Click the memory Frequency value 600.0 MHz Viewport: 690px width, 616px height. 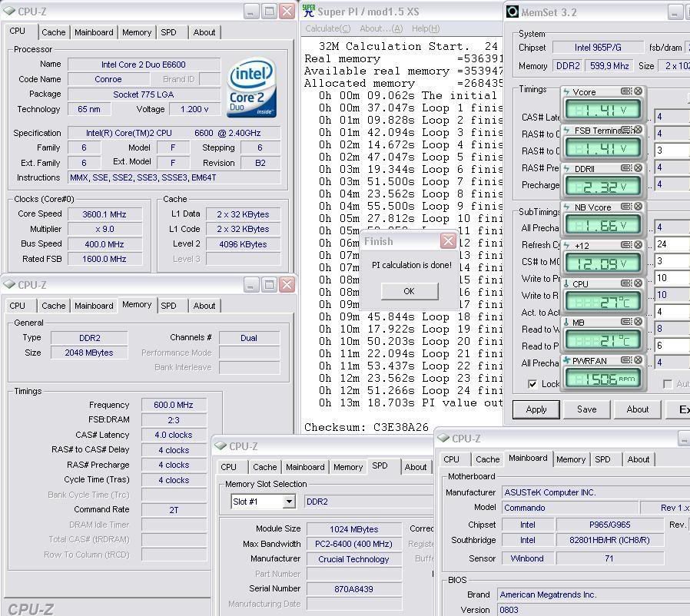174,405
